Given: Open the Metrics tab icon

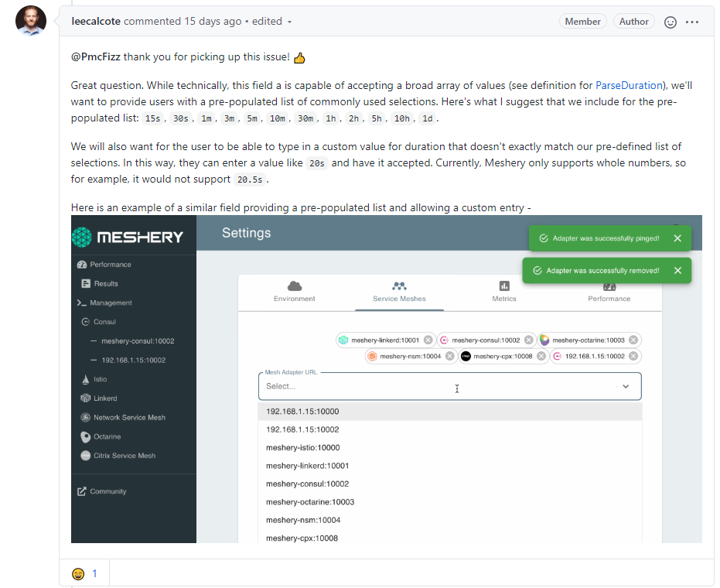Looking at the screenshot, I should click(504, 286).
